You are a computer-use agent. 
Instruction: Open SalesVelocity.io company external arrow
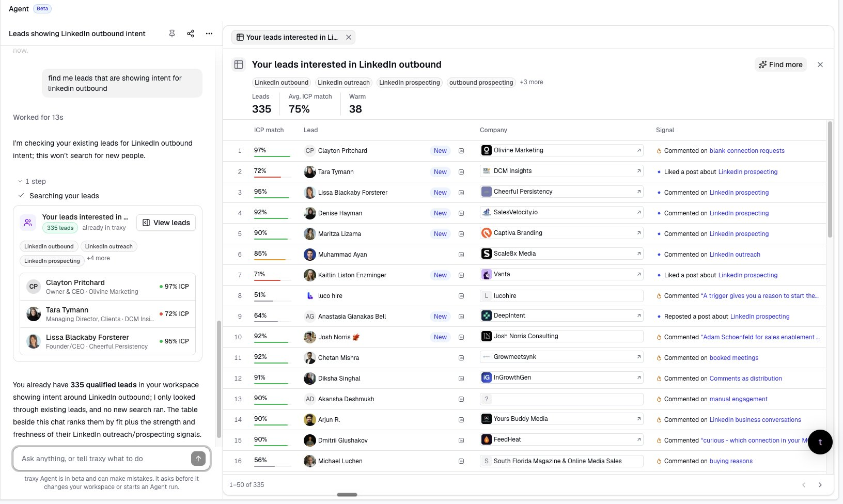click(639, 212)
